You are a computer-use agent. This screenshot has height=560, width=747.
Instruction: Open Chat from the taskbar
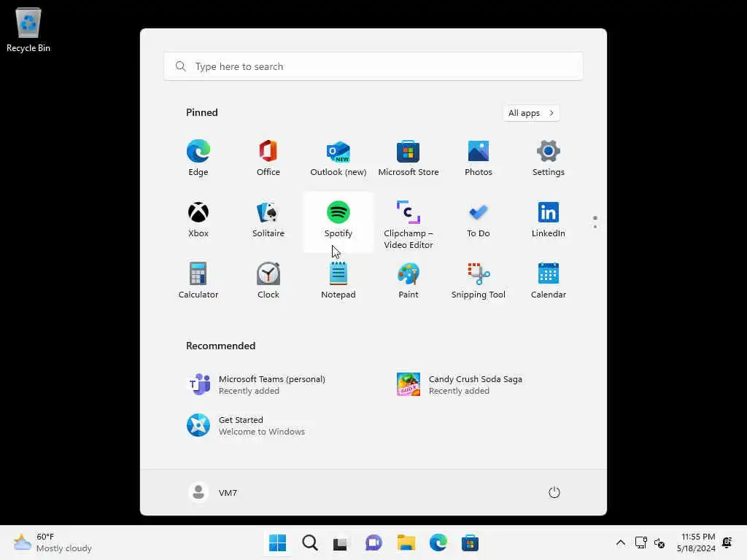point(373,542)
